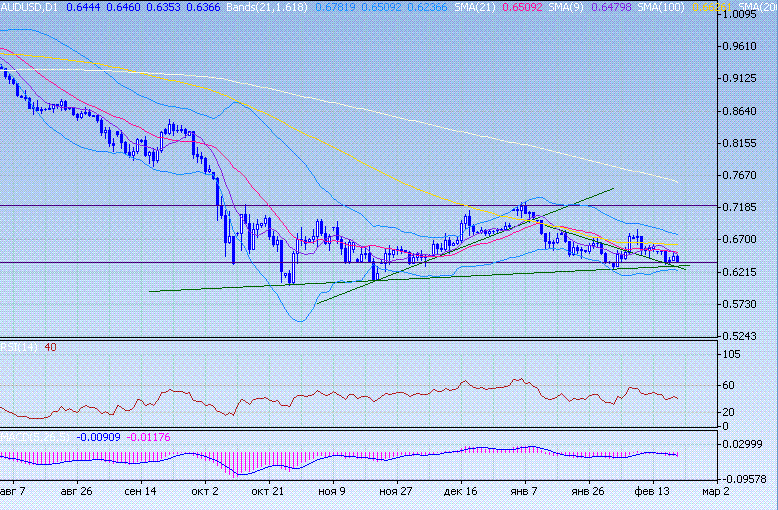Viewport: 778px width, 510px height.
Task: Click the 'мар 2' date marker
Action: tap(714, 492)
